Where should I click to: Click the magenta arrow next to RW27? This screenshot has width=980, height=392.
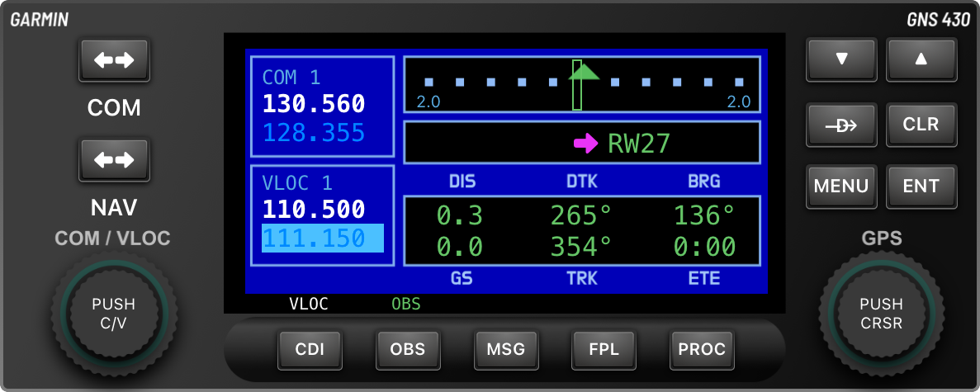(585, 144)
